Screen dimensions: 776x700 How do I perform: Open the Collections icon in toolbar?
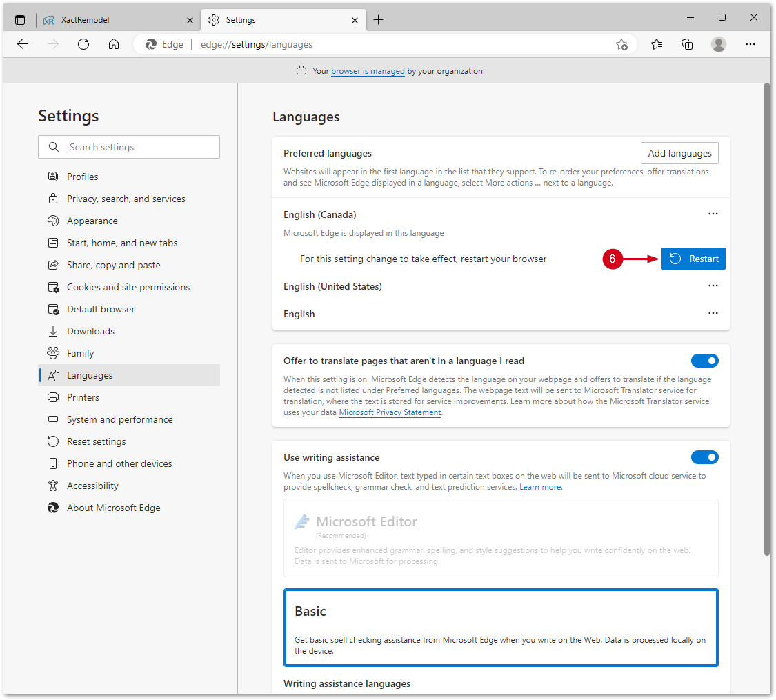point(687,44)
